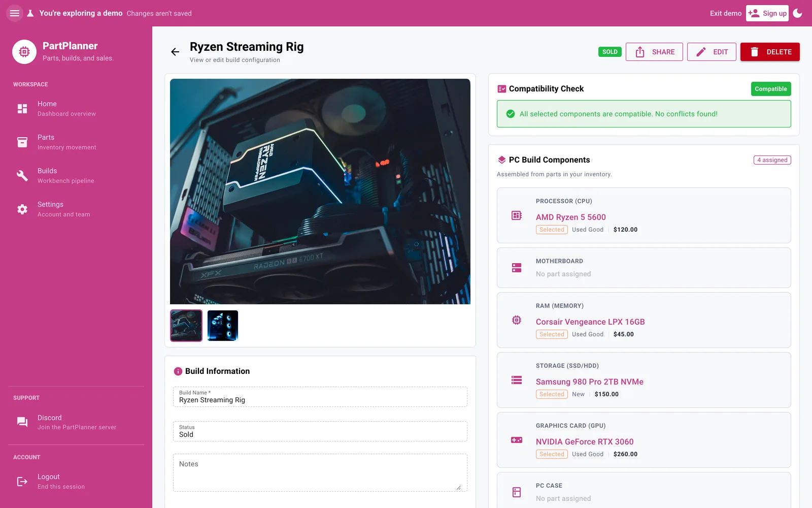This screenshot has width=812, height=508.
Task: Click the EDIT button
Action: click(x=712, y=52)
